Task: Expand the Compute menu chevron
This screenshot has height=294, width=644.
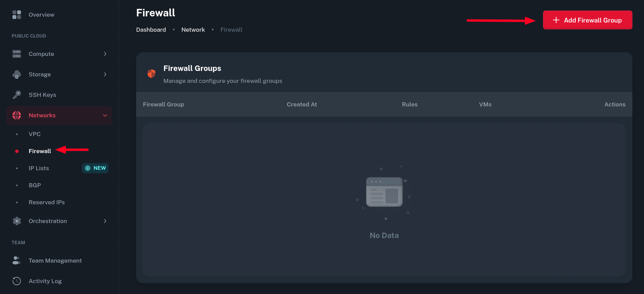Action: coord(105,54)
